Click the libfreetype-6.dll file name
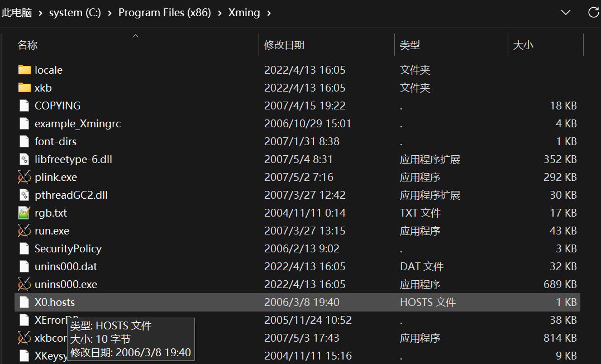This screenshot has height=364, width=601. coord(74,160)
